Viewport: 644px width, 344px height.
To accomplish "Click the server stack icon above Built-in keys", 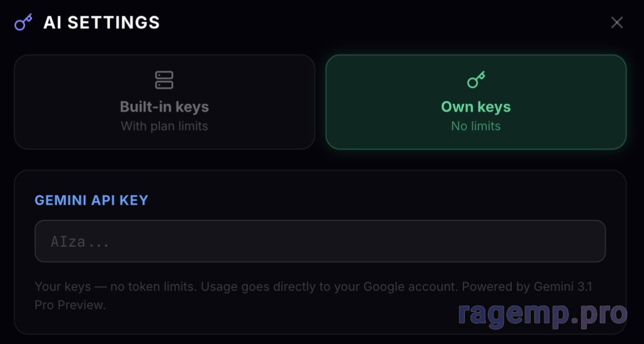I will 164,80.
